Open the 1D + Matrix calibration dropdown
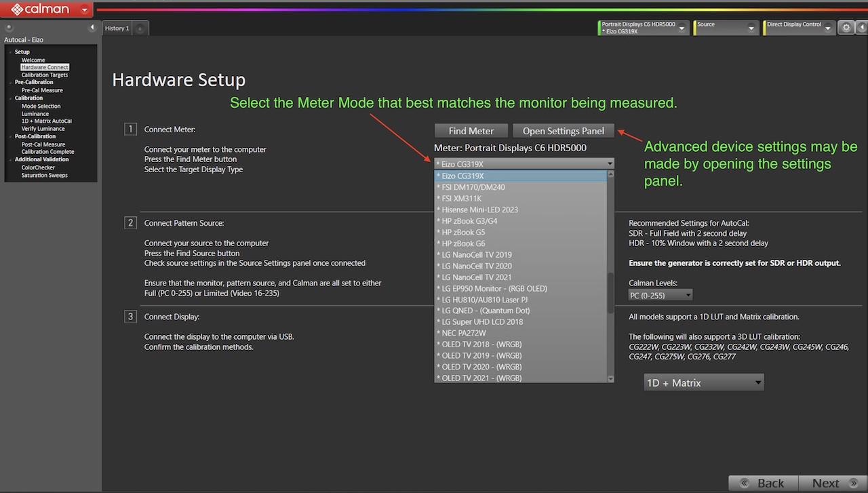This screenshot has width=868, height=493. (704, 382)
